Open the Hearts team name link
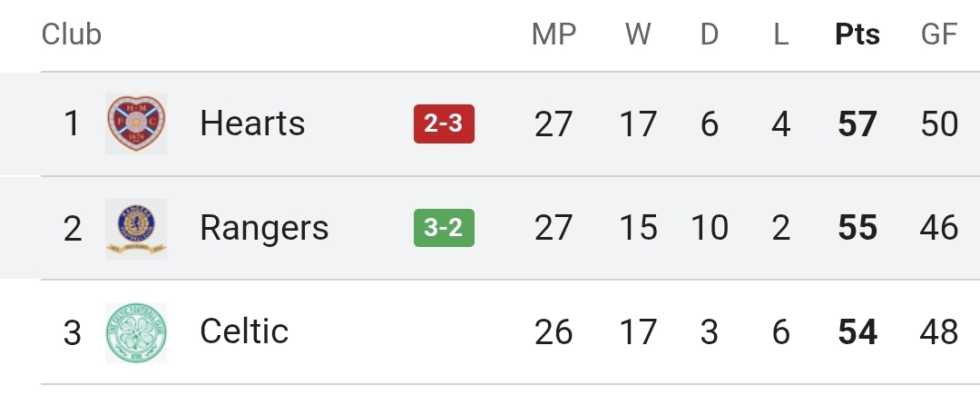Viewport: 980px width, 395px height. click(252, 123)
